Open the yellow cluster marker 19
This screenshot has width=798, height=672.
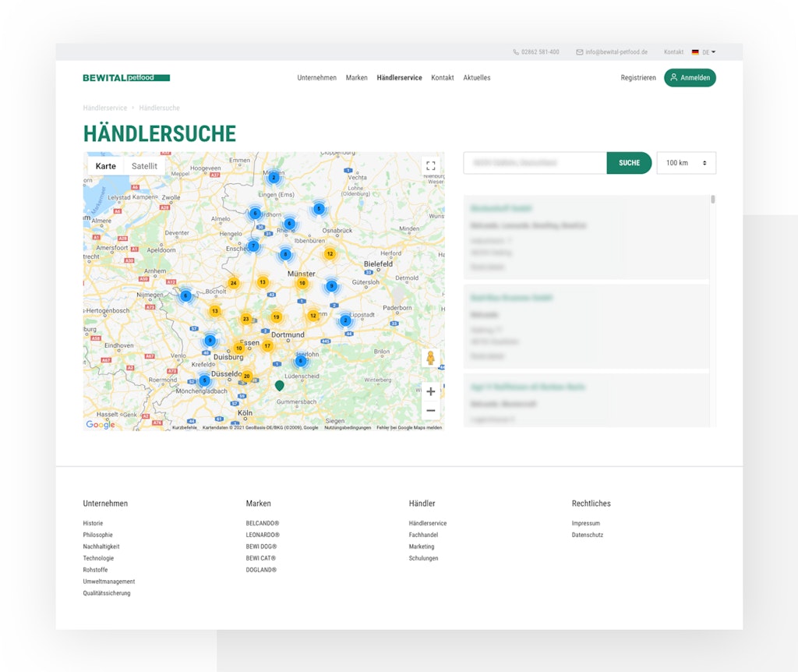click(276, 317)
